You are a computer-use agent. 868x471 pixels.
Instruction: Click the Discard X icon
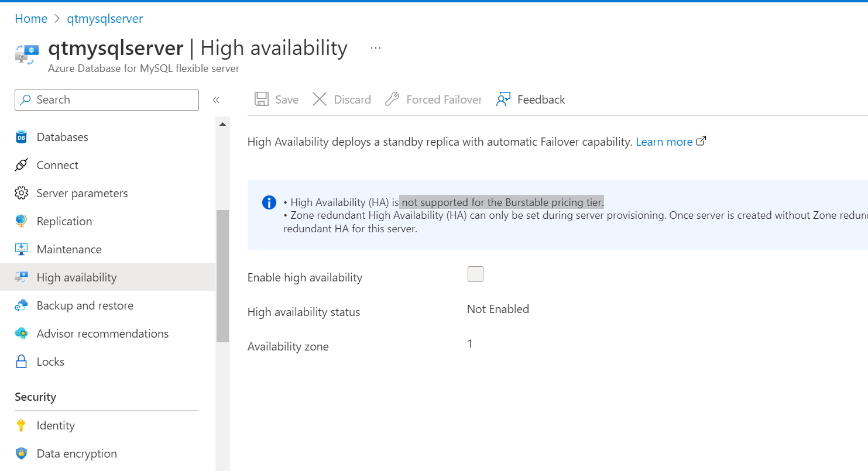[320, 99]
